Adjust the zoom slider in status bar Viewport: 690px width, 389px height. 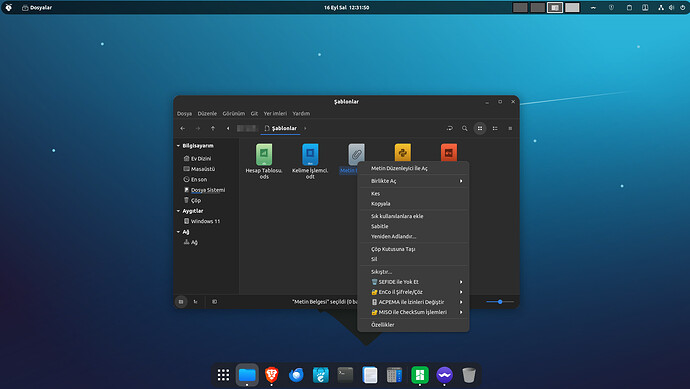tap(500, 302)
